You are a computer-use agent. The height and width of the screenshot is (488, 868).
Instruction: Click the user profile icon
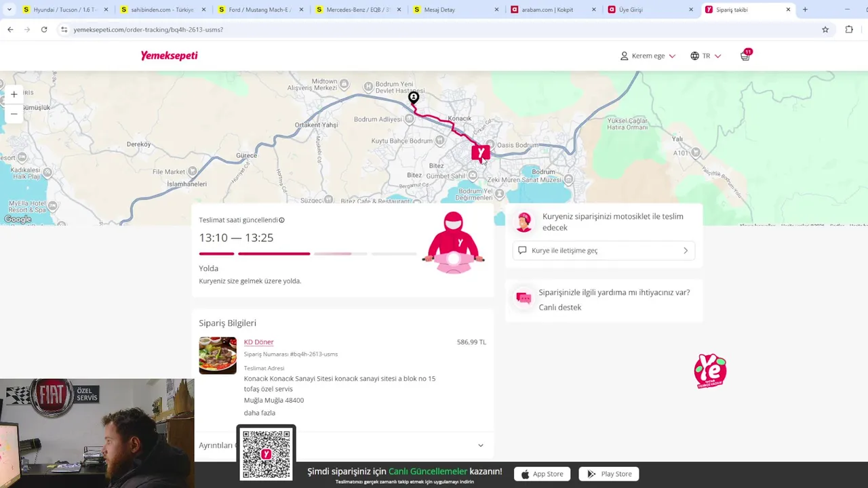[624, 56]
